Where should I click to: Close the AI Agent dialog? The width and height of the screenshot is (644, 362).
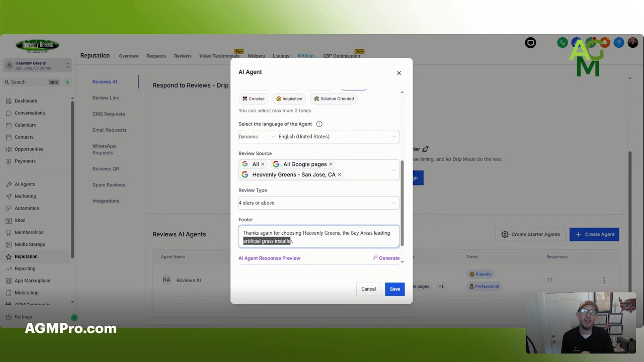[399, 73]
